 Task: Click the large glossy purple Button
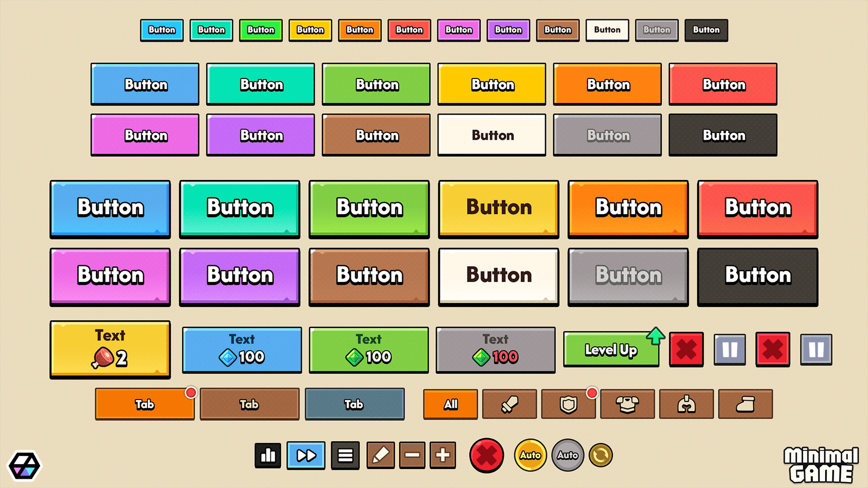[240, 277]
